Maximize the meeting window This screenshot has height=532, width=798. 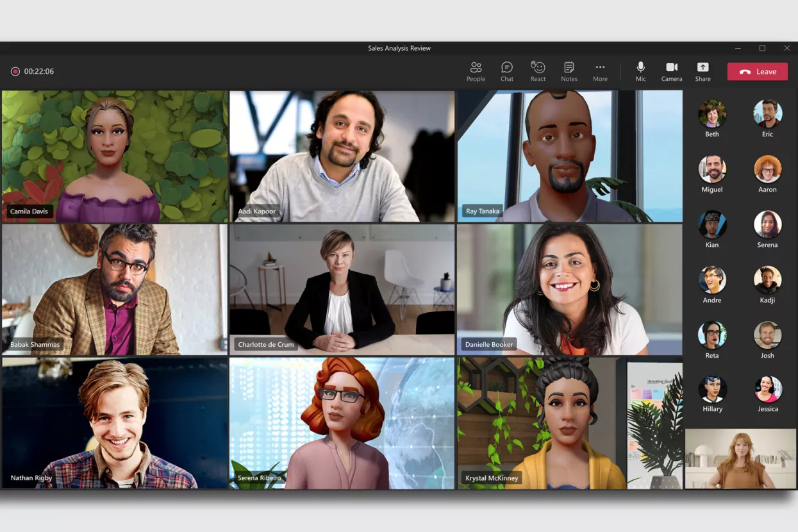point(762,48)
